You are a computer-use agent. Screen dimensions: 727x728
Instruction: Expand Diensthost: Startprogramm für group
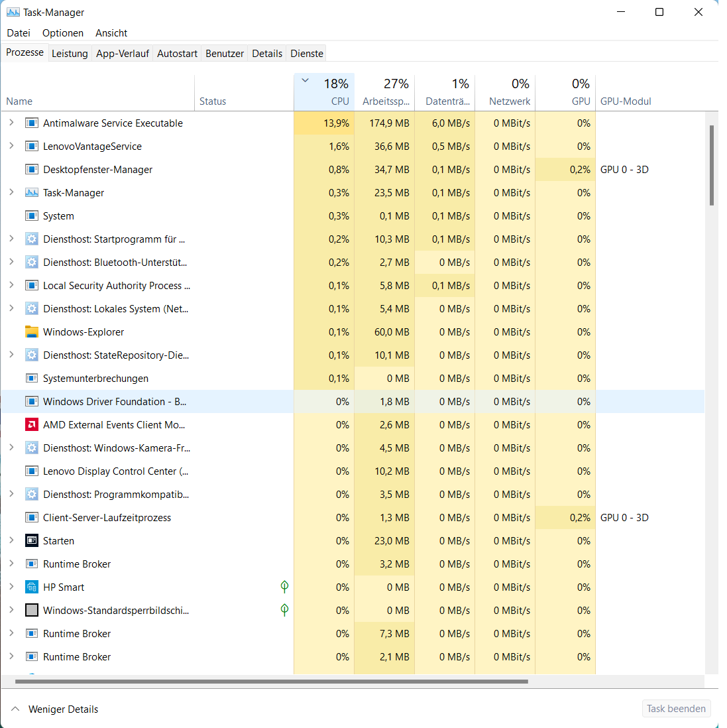click(x=12, y=239)
